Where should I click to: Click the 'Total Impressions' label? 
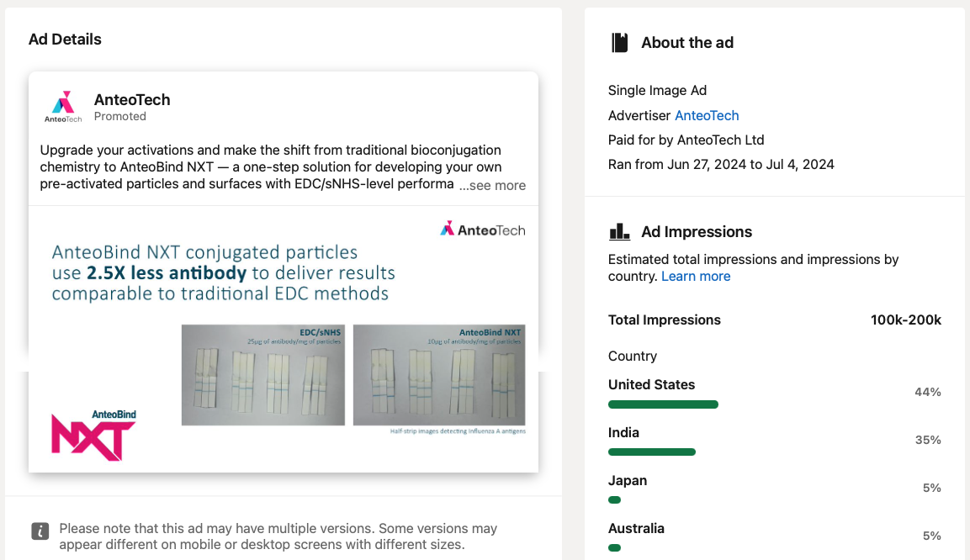click(x=665, y=320)
